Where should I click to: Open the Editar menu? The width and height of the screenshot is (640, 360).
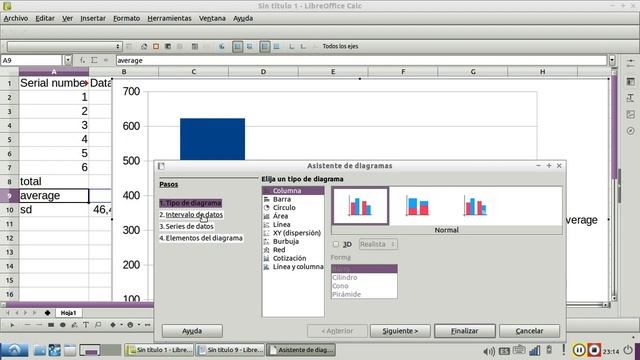point(45,18)
